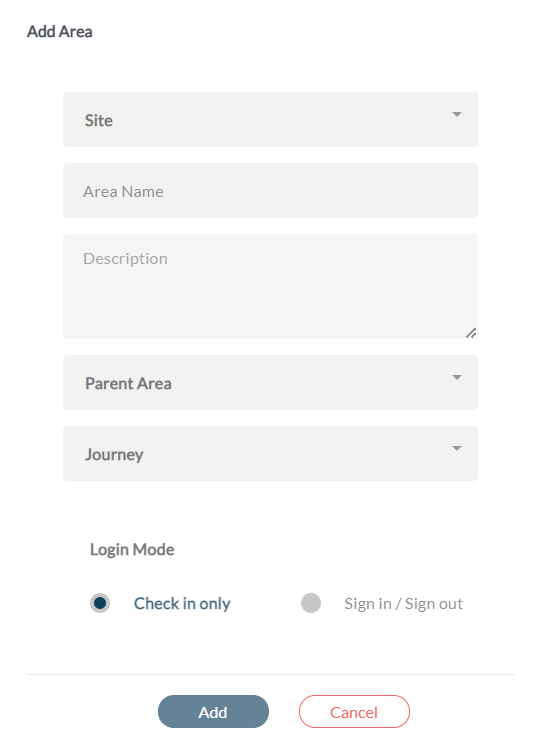549x737 pixels.
Task: Focus the Area Name input field
Action: pos(270,190)
